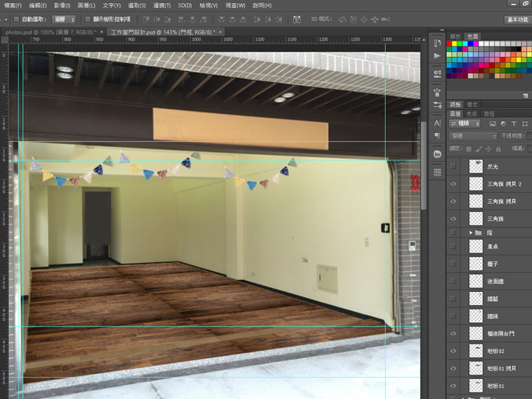Open the Kuler panel icon

(437, 154)
